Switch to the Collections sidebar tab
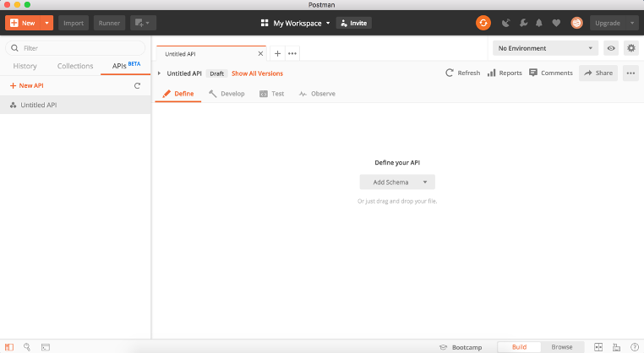 click(x=75, y=66)
